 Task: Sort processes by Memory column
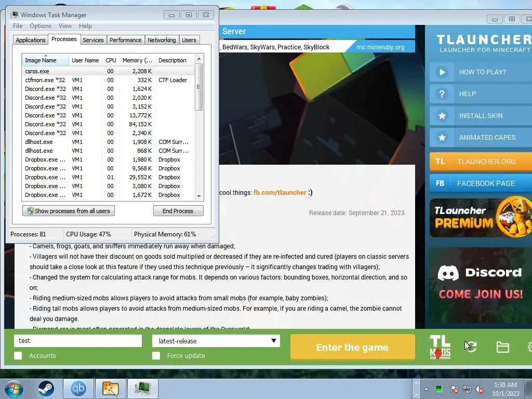[x=137, y=60]
